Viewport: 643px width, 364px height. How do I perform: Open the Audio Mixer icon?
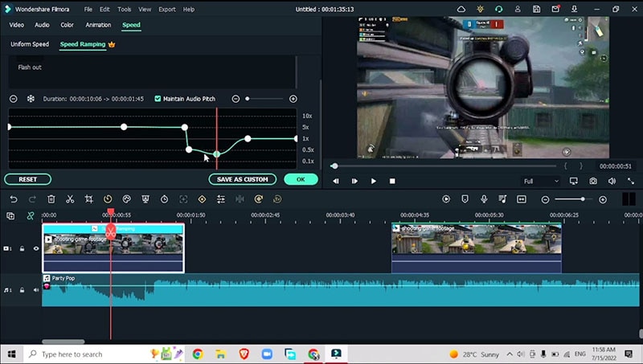[503, 199]
